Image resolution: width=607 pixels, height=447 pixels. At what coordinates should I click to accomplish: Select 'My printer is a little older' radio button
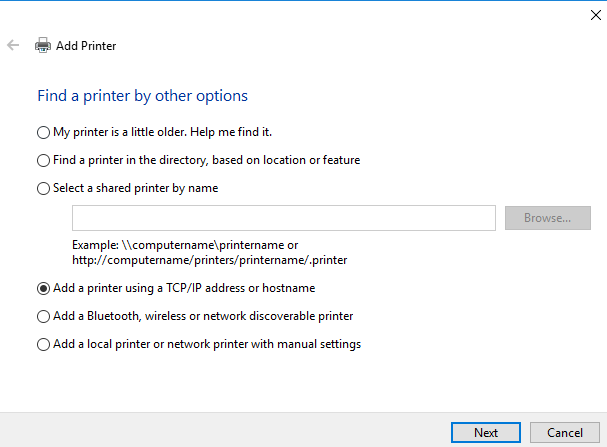pos(43,132)
